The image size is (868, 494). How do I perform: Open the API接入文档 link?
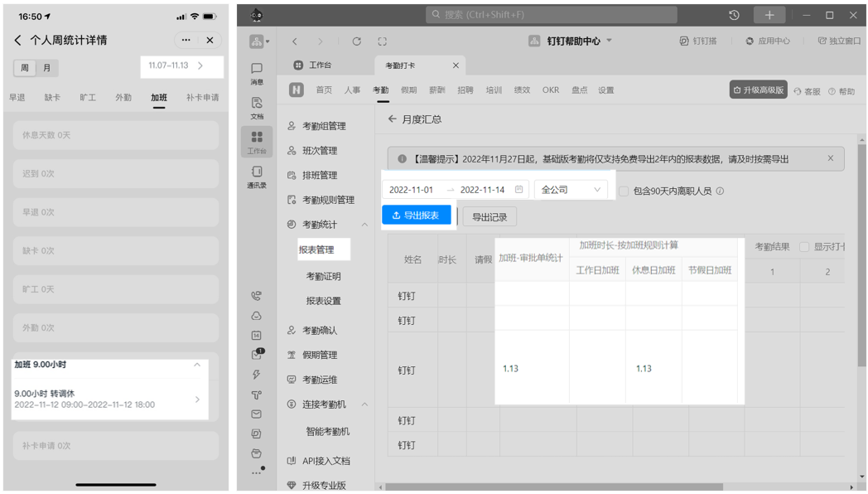[x=326, y=461]
